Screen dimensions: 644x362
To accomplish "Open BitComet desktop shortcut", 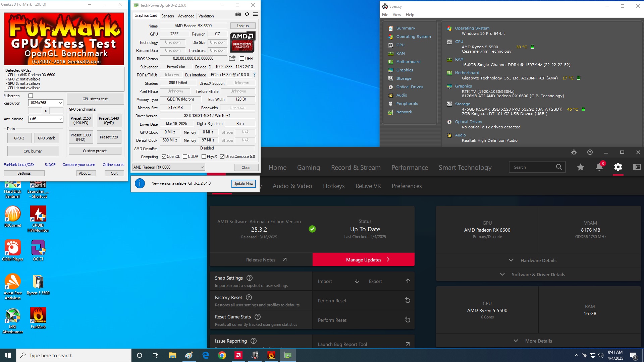I will click(x=13, y=217).
